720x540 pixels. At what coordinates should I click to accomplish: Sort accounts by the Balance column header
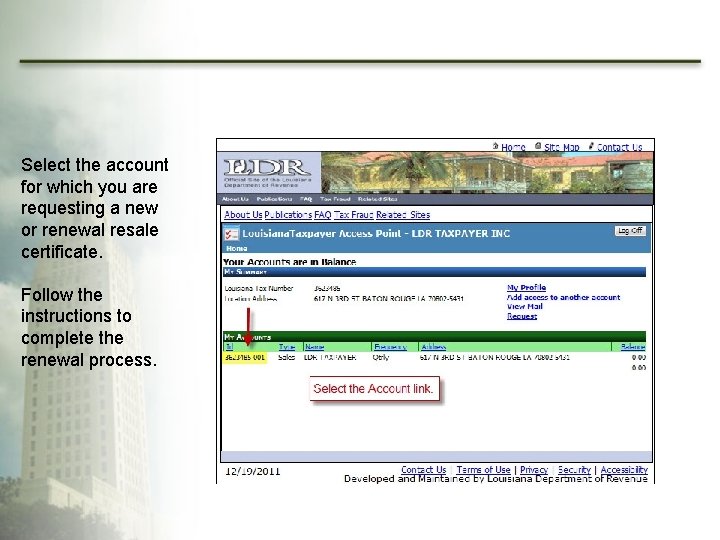click(x=633, y=347)
